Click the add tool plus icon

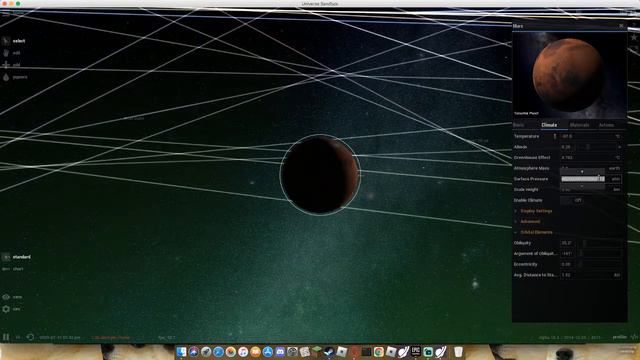[x=6, y=64]
